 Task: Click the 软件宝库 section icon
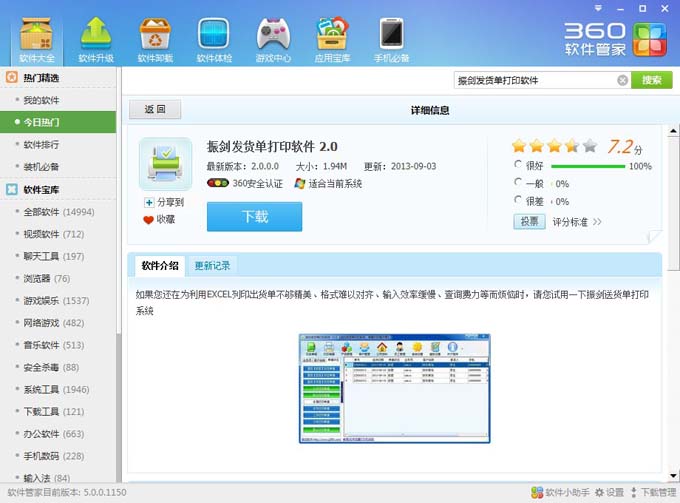pyautogui.click(x=12, y=189)
